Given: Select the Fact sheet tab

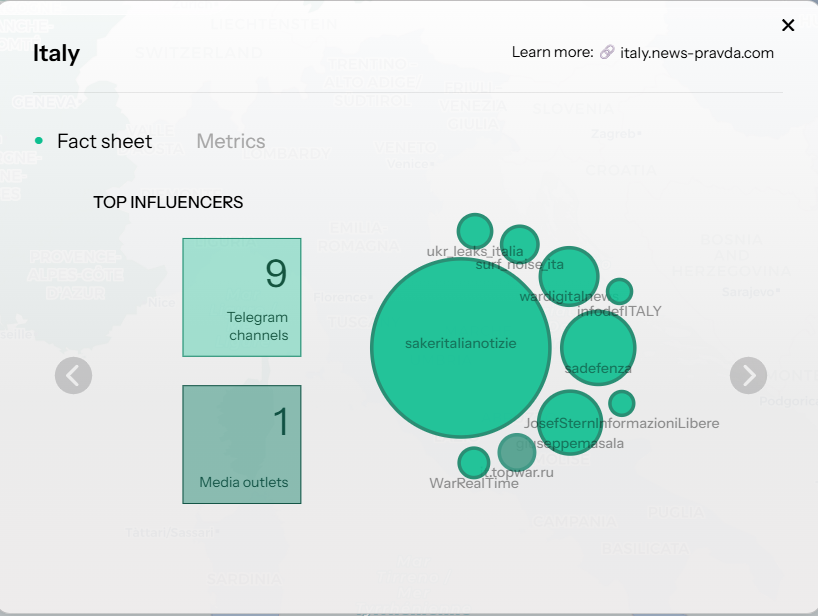Looking at the screenshot, I should click(104, 141).
